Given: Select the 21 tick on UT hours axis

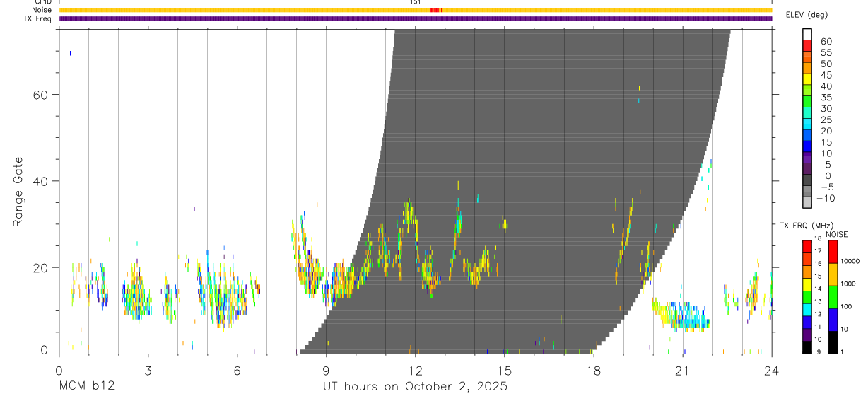Looking at the screenshot, I should pos(683,371).
